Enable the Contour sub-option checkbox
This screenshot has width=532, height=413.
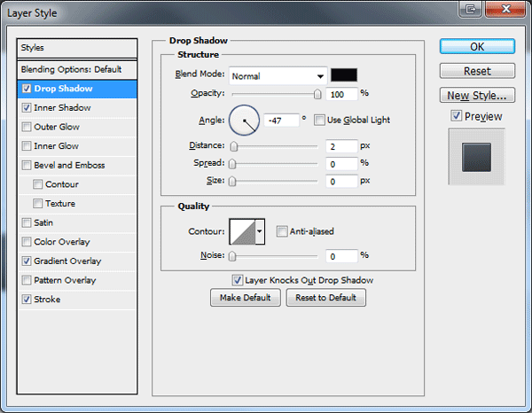[37, 184]
